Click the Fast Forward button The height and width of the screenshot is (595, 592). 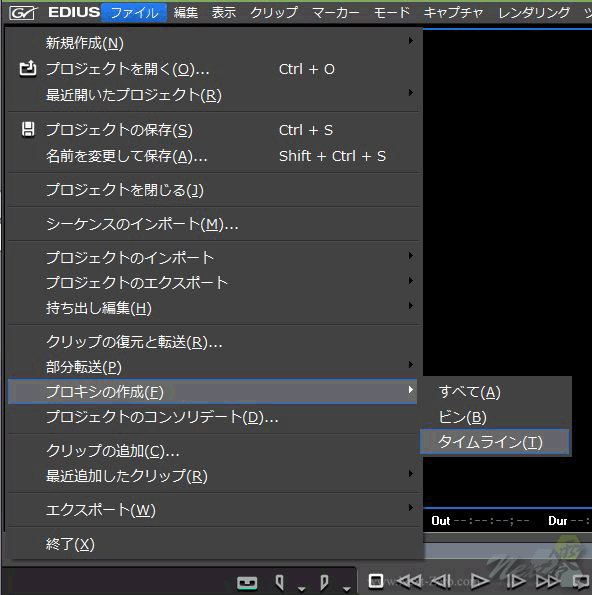pos(548,581)
